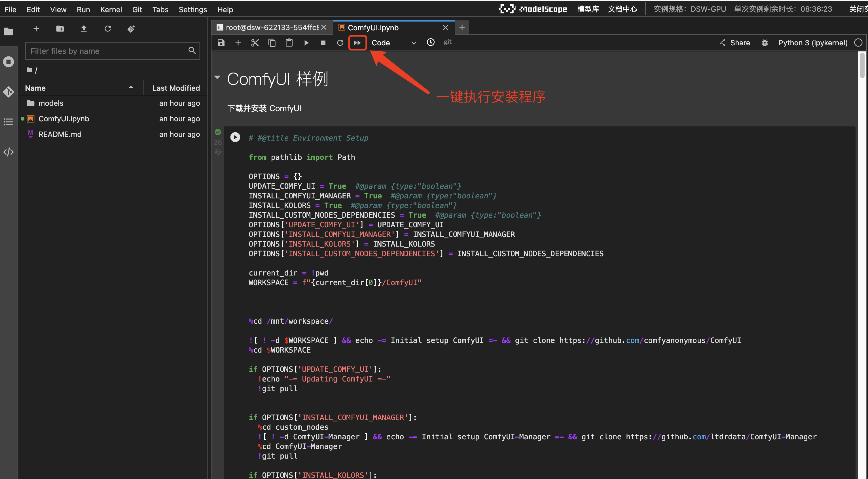This screenshot has width=868, height=479.
Task: Click the ModelScope logo
Action: click(533, 9)
